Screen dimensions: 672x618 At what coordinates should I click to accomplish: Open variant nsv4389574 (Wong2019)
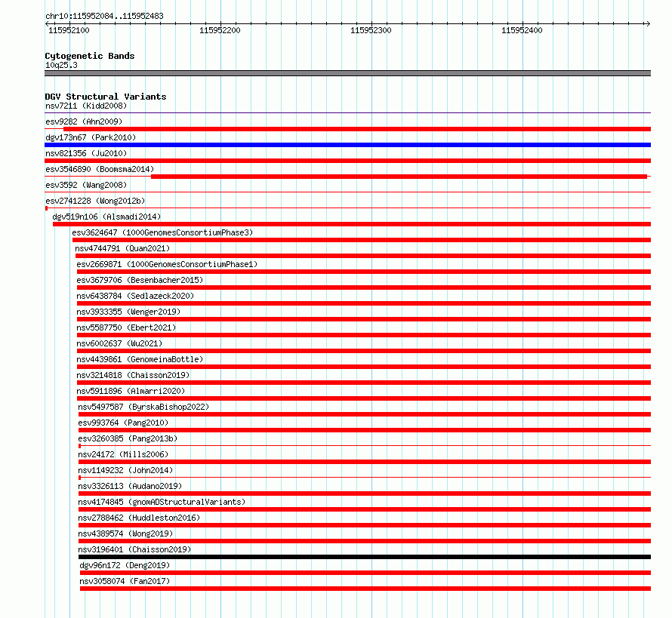125,533
